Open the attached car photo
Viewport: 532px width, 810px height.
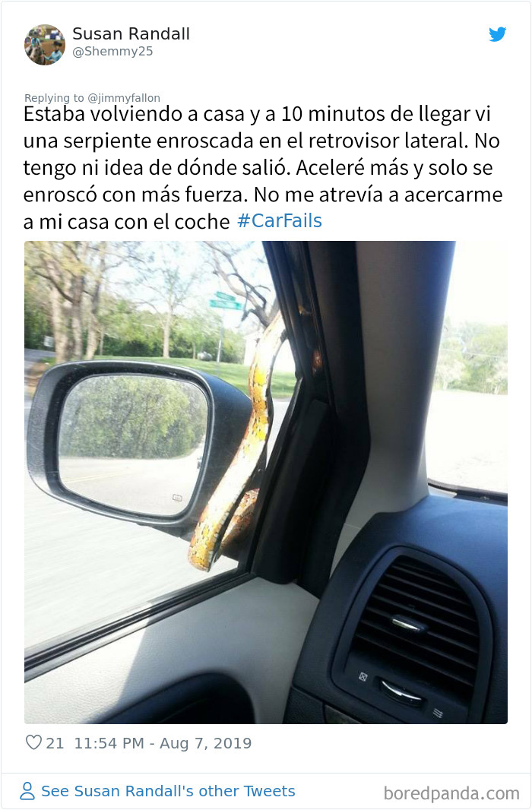click(266, 482)
